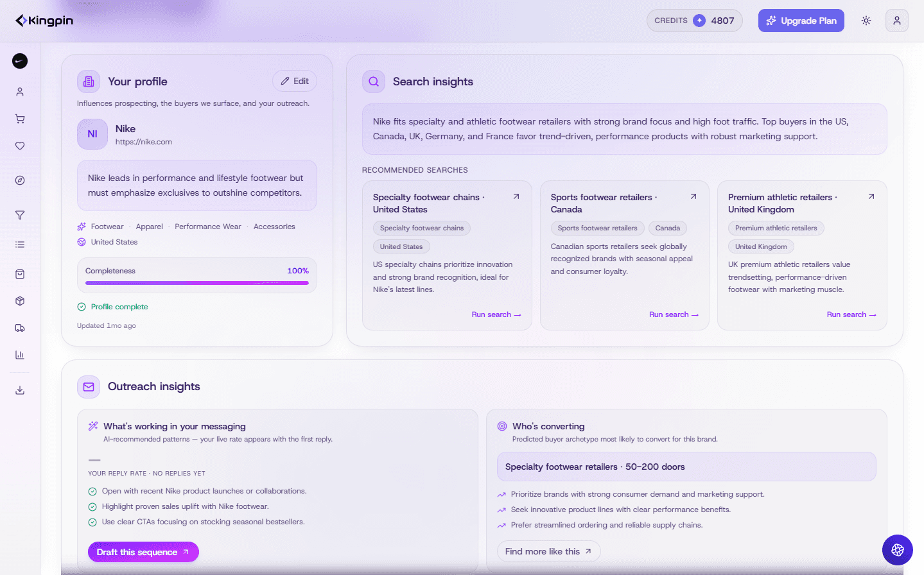Open the shopping bag sidebar icon
This screenshot has width=924, height=575.
click(x=20, y=274)
